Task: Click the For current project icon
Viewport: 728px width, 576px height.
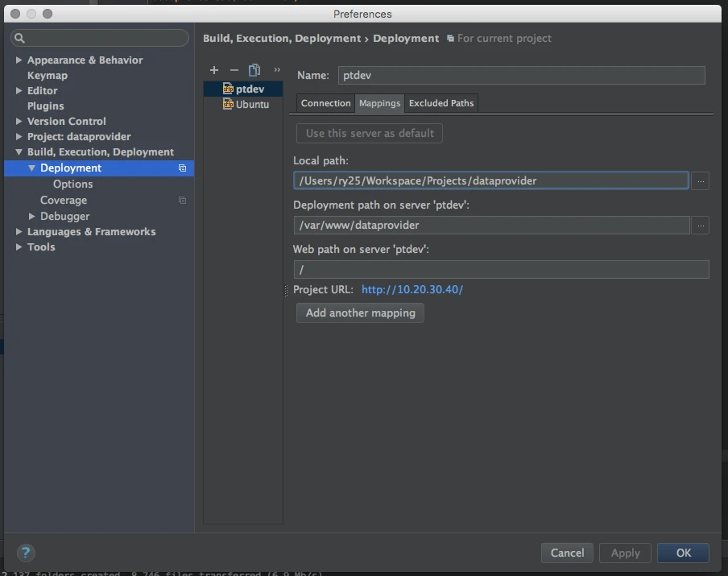Action: [x=450, y=38]
